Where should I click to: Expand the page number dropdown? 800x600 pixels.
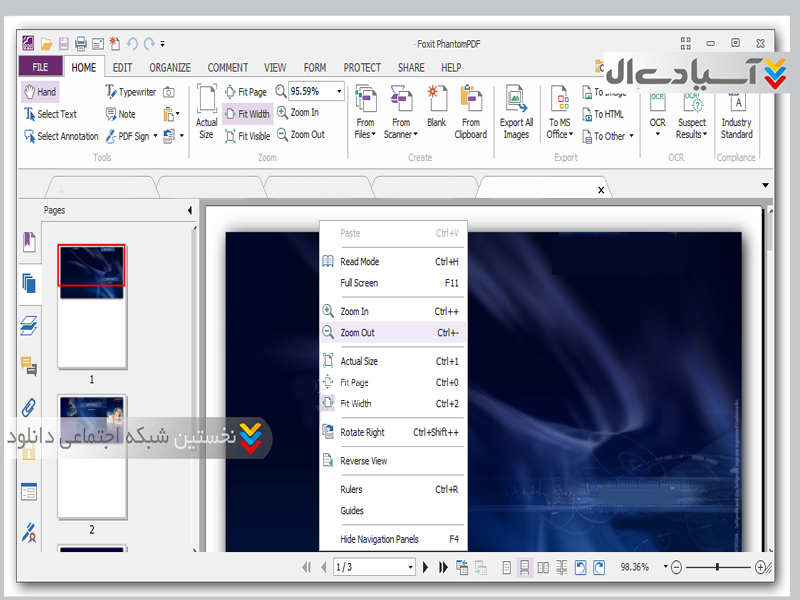point(410,568)
